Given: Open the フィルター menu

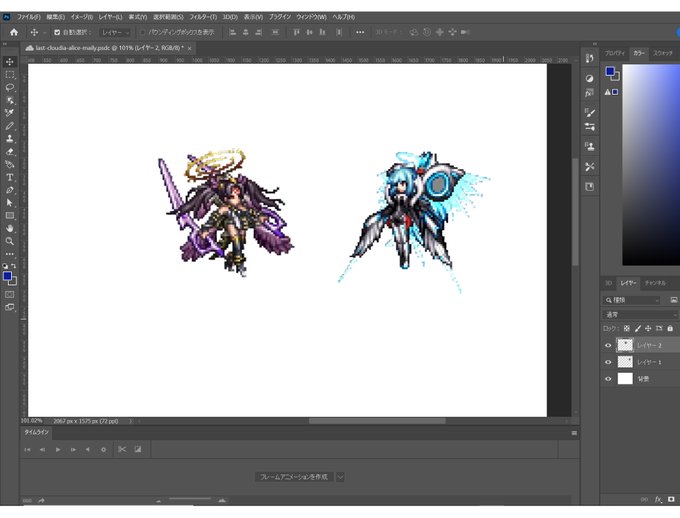Looking at the screenshot, I should (x=203, y=17).
